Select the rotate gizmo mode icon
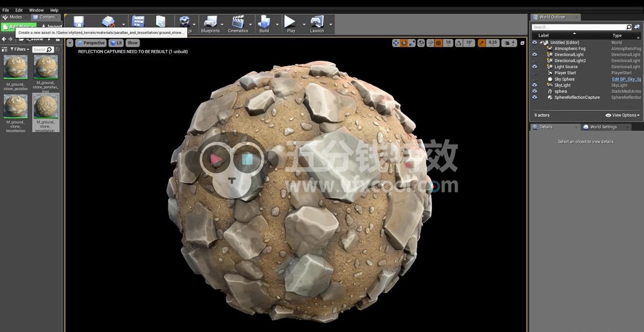Image resolution: width=644 pixels, height=332 pixels. [404, 43]
